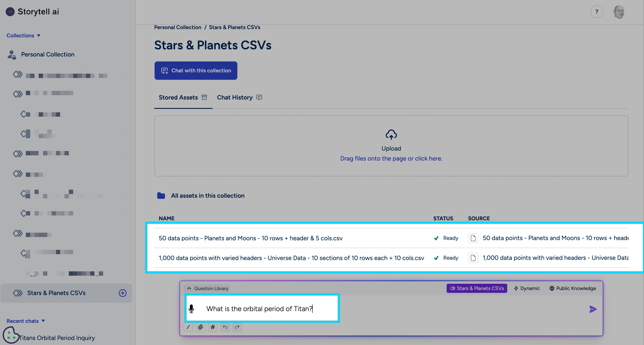Undo with the back-arrow icon

(225, 327)
